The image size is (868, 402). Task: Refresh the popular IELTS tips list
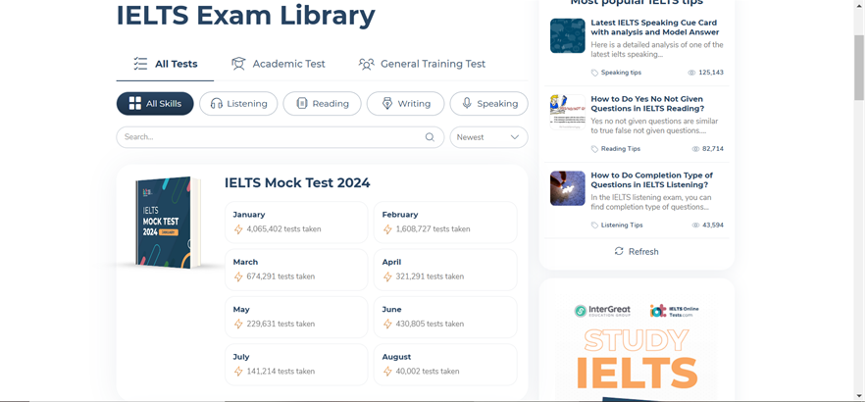point(637,251)
